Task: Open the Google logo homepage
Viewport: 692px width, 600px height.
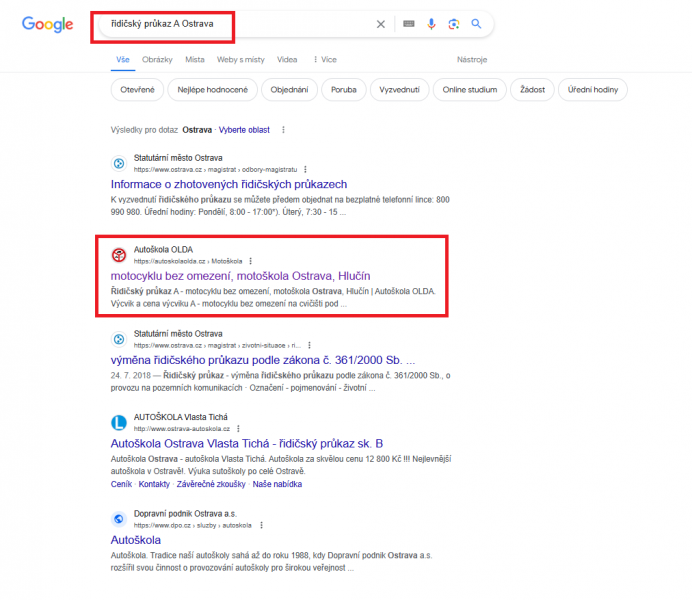Action: click(x=48, y=24)
